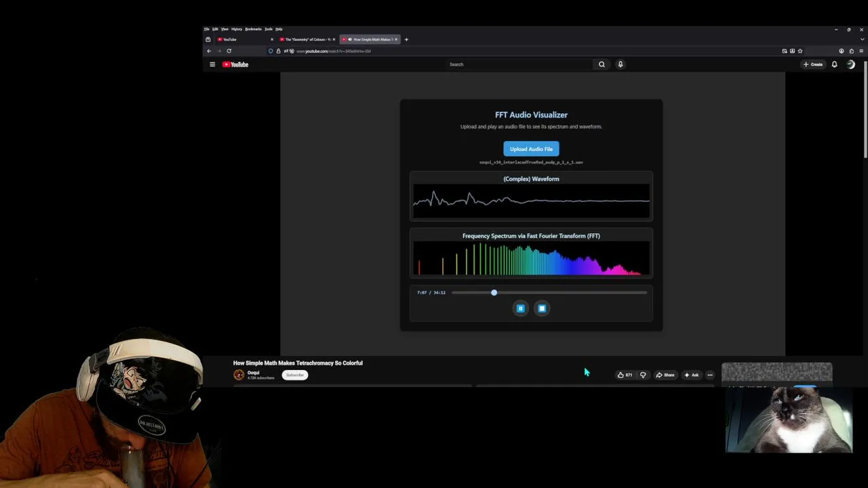This screenshot has width=868, height=488.
Task: Click the last address bar icon before the URL
Action: [x=292, y=51]
